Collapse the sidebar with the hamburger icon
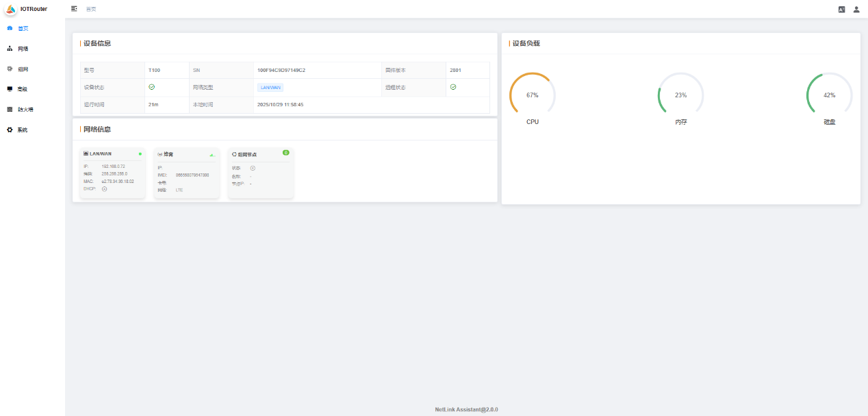Viewport: 868px width, 416px height. pos(74,8)
